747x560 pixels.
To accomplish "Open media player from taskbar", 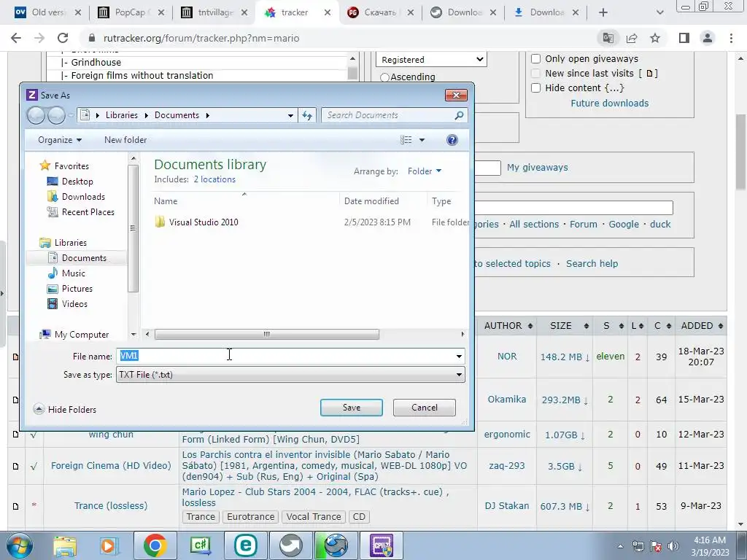I will coord(109,545).
